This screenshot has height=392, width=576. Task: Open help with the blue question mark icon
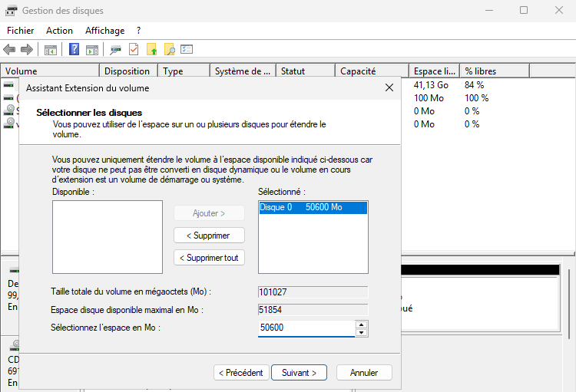[74, 50]
